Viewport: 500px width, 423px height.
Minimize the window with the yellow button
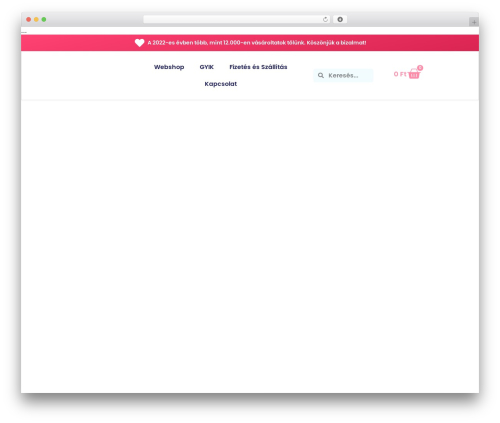(x=36, y=20)
